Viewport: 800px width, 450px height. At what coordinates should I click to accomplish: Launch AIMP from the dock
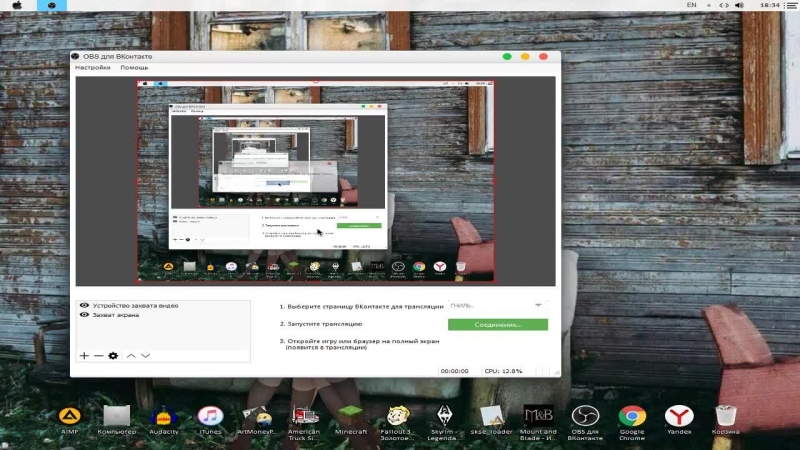[70, 420]
